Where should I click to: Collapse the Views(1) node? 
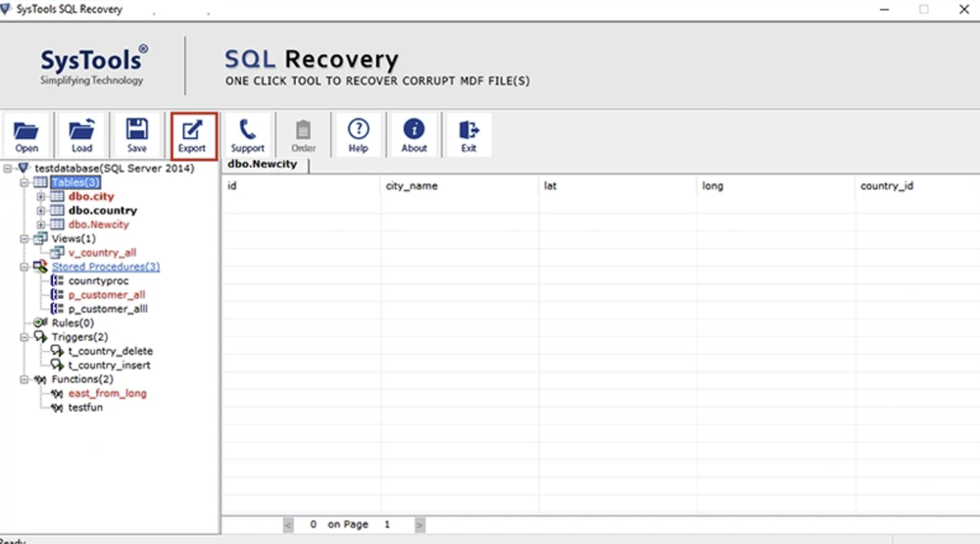pos(24,239)
